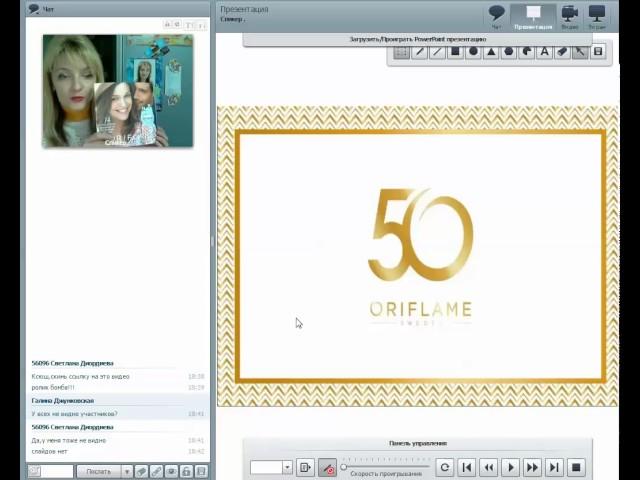Select the grid selection tool

coord(402,52)
